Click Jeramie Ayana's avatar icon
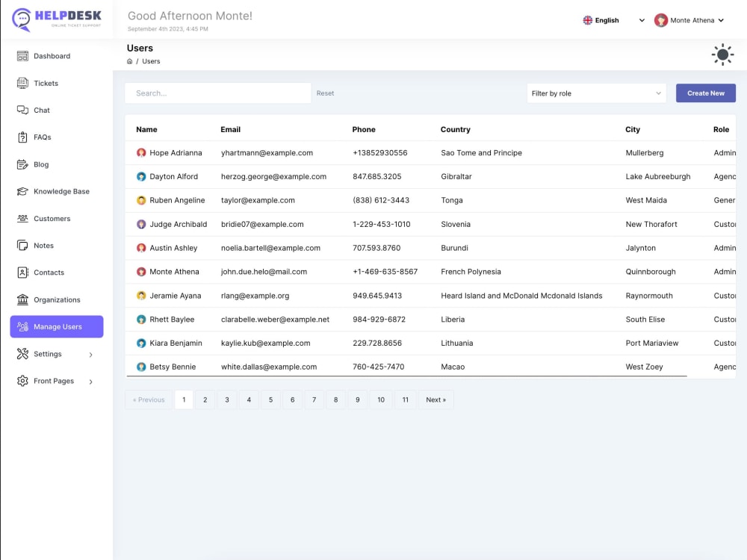The height and width of the screenshot is (560, 747). coord(141,295)
